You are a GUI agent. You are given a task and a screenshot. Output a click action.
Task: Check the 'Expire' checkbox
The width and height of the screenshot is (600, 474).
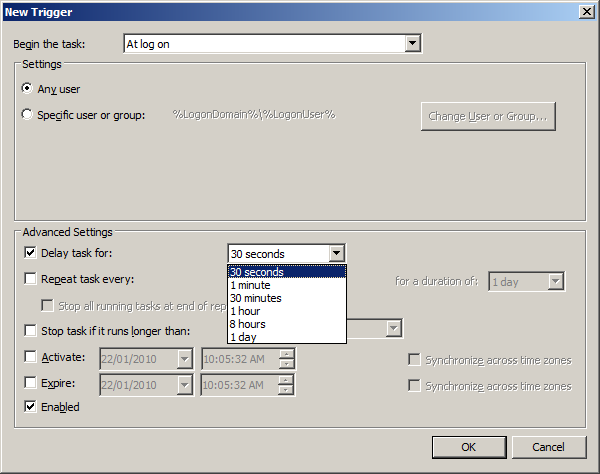29,382
